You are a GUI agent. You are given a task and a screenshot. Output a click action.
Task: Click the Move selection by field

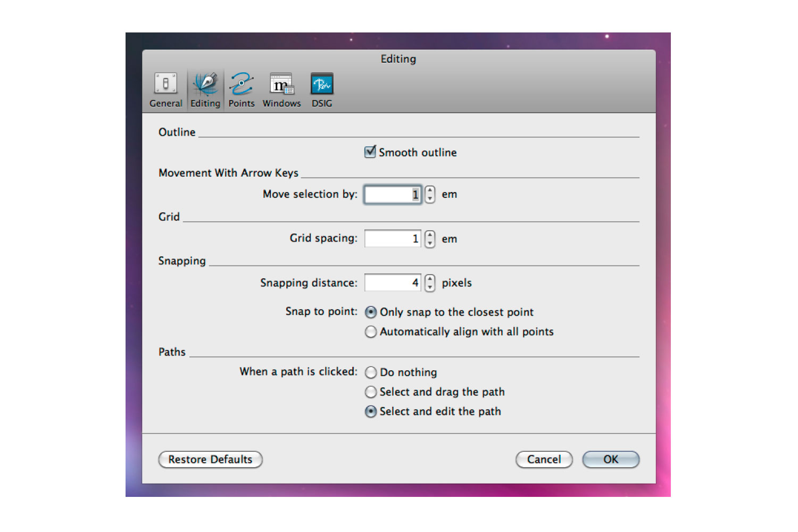393,195
